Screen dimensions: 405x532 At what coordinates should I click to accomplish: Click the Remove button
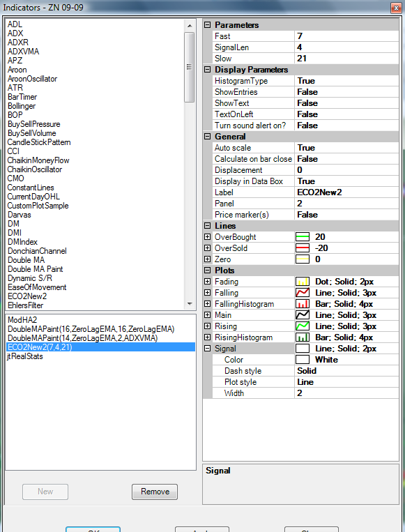click(x=155, y=492)
